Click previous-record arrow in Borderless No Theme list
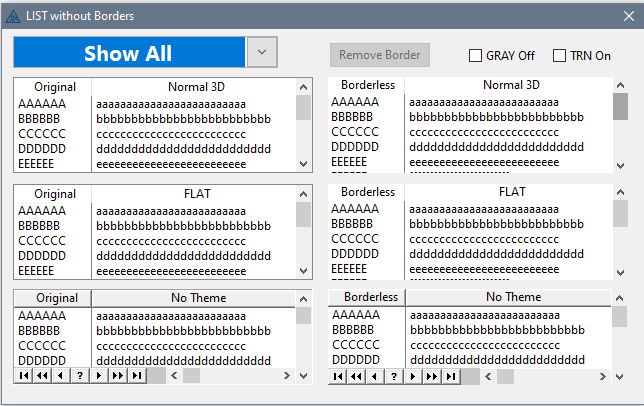Viewport: 644px width, 406px height. tap(376, 376)
